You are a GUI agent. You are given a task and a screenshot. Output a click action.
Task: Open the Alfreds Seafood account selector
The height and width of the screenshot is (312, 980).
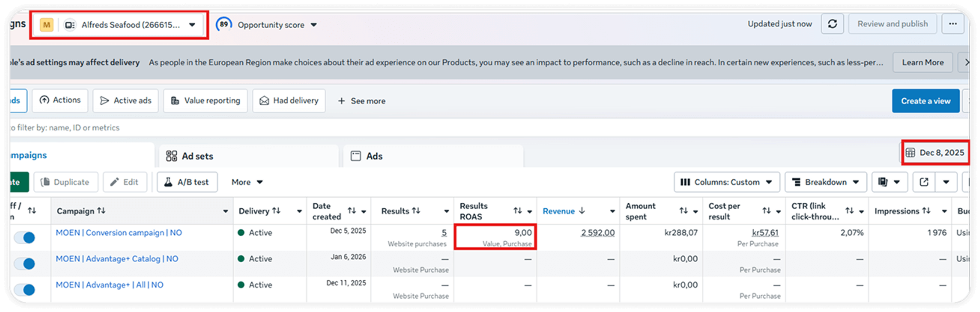point(119,25)
